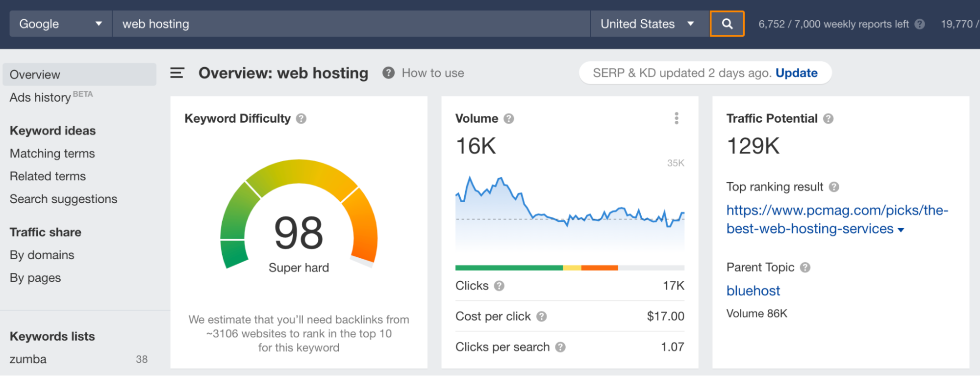This screenshot has width=980, height=376.
Task: Show the Cost per click help tooltip
Action: pos(541,317)
